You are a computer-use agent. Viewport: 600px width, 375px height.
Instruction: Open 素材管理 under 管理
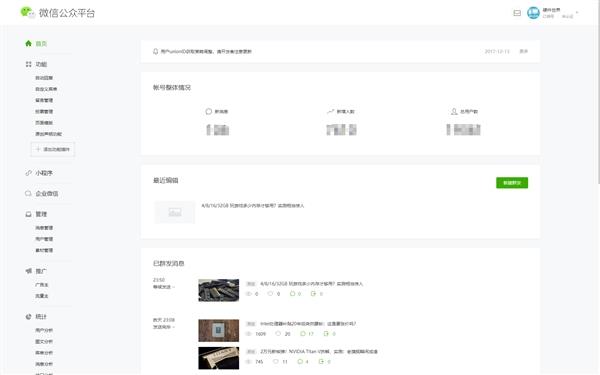pyautogui.click(x=44, y=250)
